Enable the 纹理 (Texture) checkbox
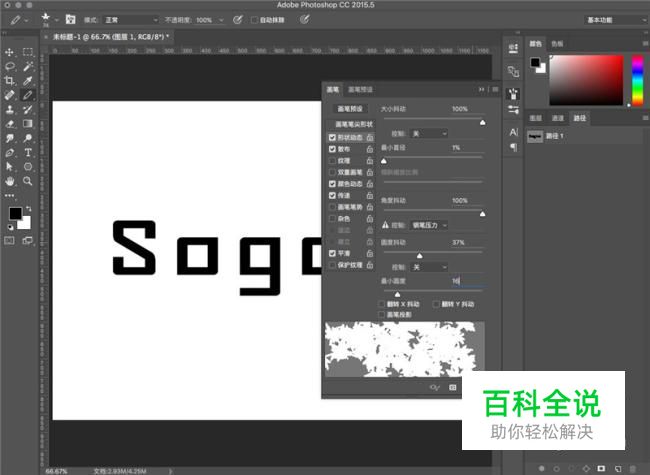The height and width of the screenshot is (475, 650). pos(332,160)
